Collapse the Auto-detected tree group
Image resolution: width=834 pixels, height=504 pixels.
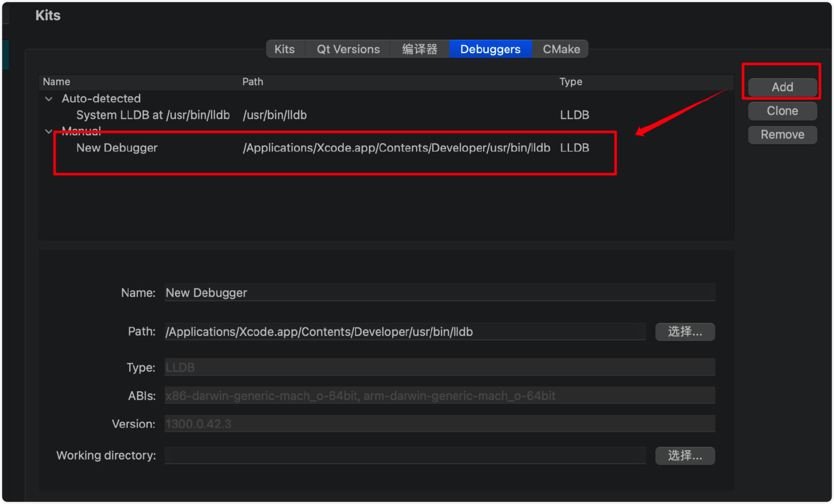tap(49, 99)
